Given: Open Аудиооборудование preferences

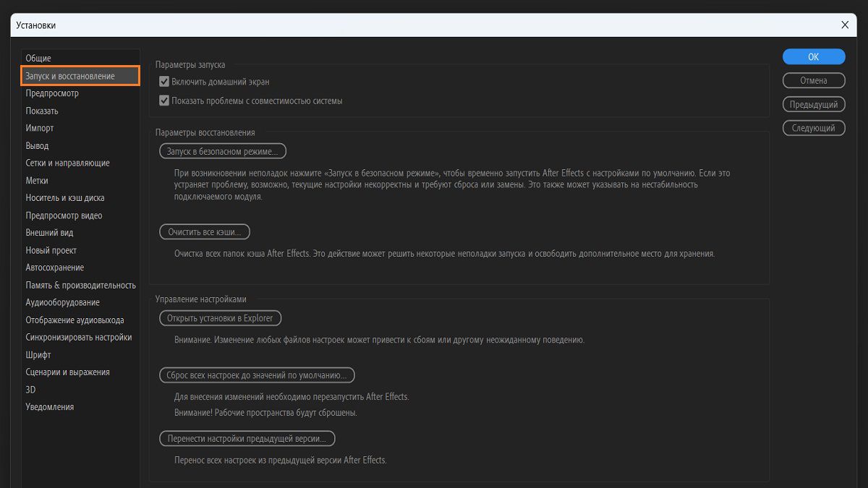Looking at the screenshot, I should 62,302.
